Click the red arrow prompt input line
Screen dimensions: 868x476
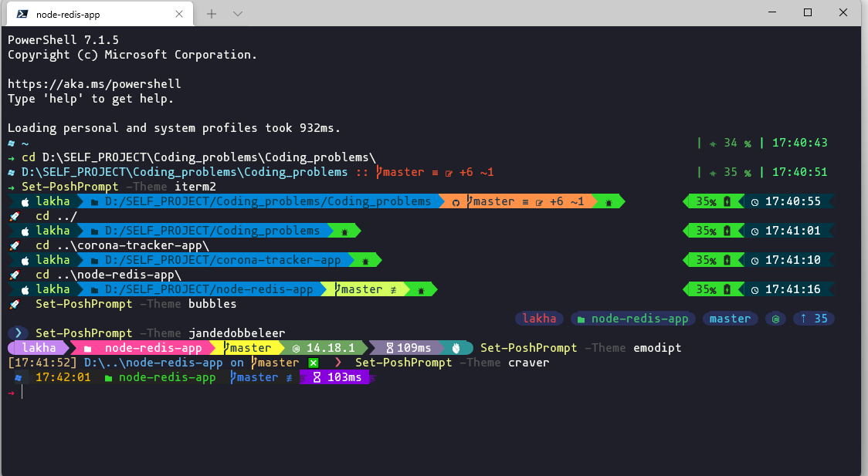tap(11, 392)
